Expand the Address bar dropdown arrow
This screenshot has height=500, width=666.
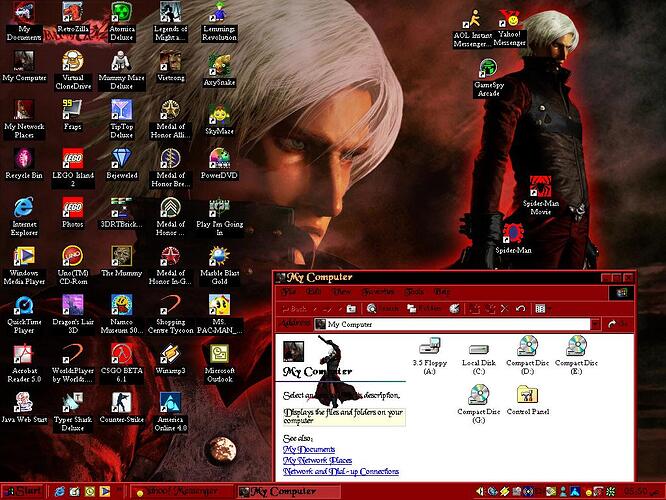click(595, 324)
